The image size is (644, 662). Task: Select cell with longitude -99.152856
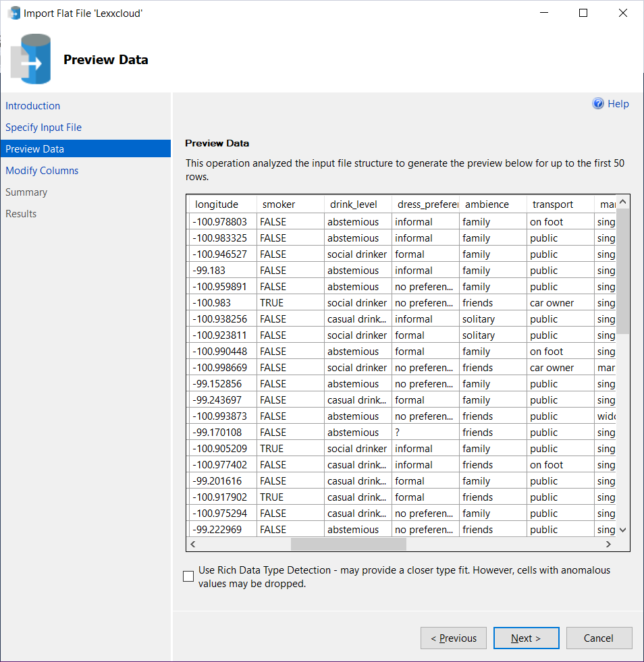[223, 383]
